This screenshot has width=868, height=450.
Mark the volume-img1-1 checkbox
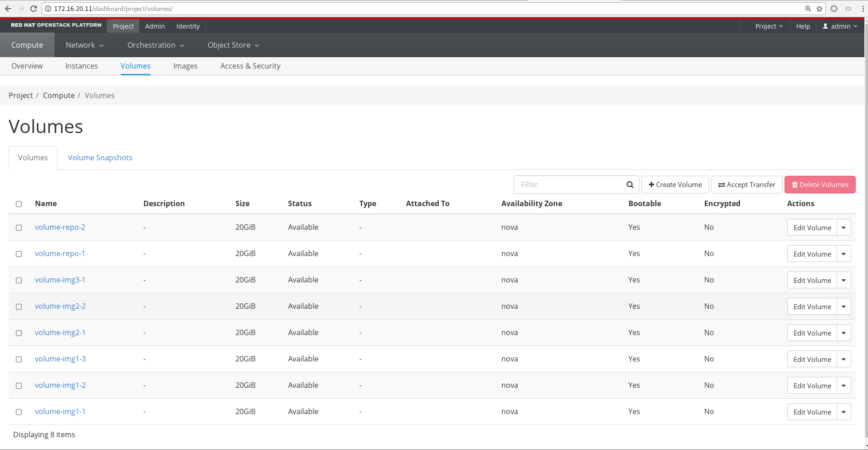click(19, 412)
